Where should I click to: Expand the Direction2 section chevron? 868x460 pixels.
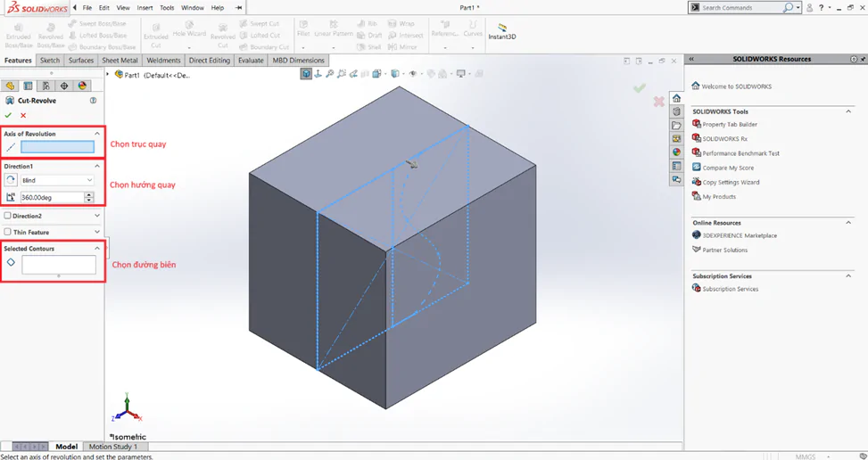pos(97,216)
